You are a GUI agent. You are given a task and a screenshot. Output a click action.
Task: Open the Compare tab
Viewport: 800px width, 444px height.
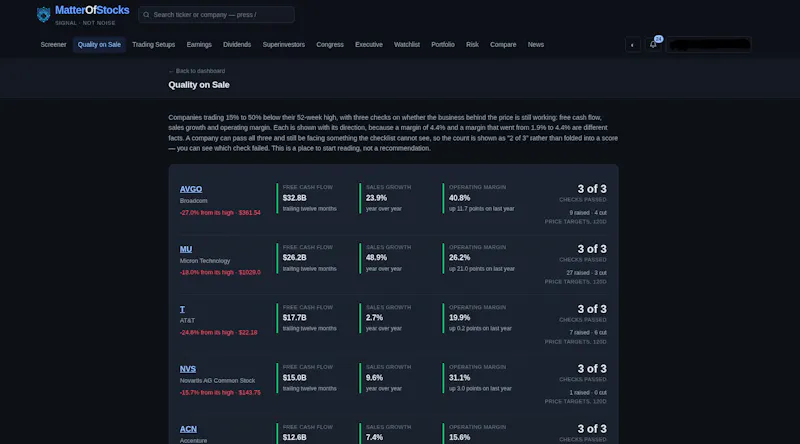click(x=503, y=44)
